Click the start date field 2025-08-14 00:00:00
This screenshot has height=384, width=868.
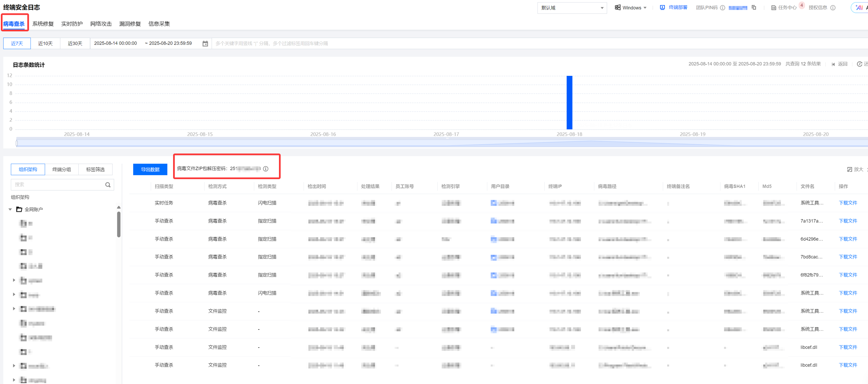point(115,43)
